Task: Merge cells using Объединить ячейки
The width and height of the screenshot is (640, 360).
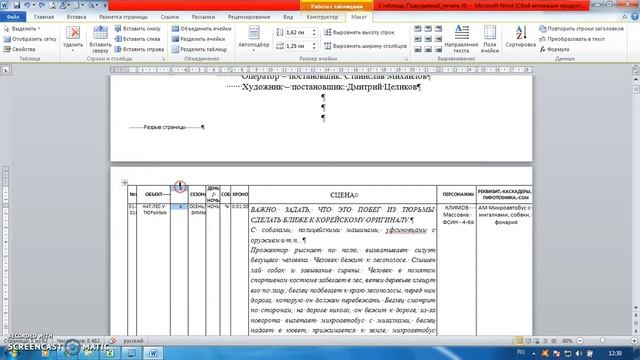Action: tap(202, 29)
